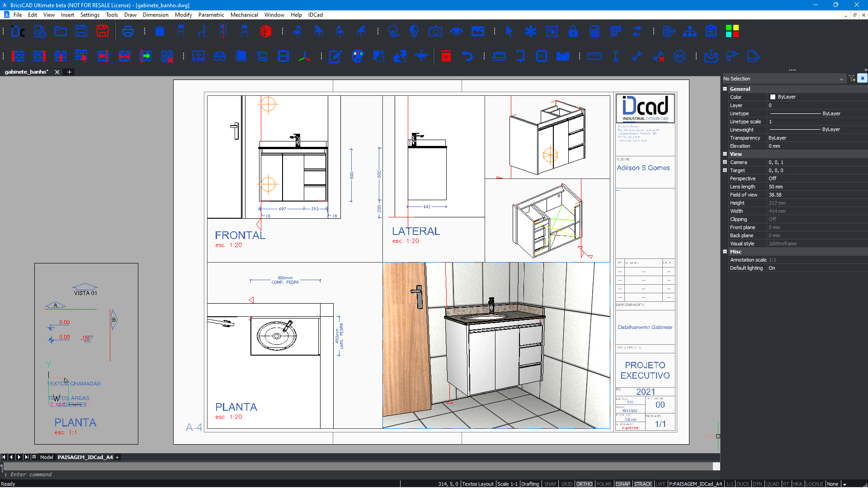The height and width of the screenshot is (488, 868).
Task: Toggle SNAP in status bar
Action: pyautogui.click(x=550, y=484)
